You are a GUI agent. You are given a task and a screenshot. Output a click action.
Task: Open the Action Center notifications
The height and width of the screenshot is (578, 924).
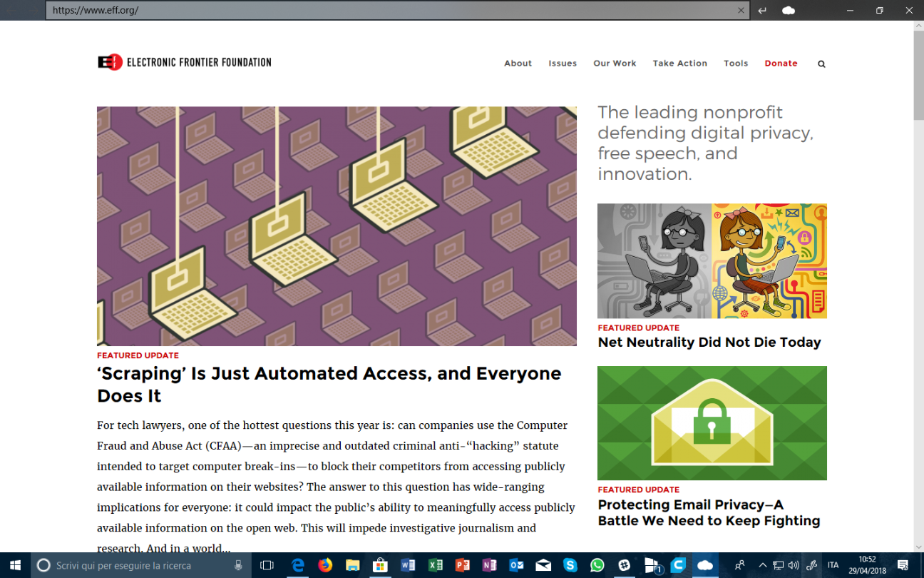(903, 565)
